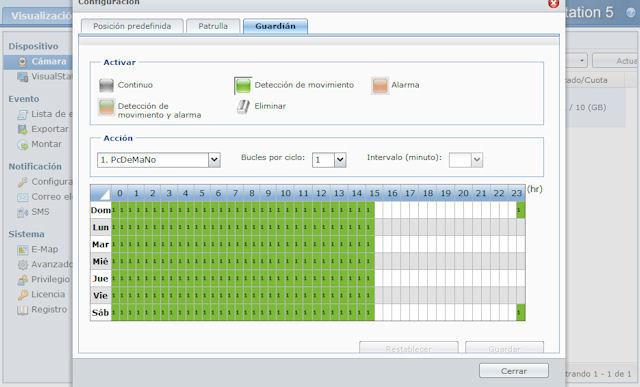640x387 pixels.
Task: Select the Alarma orange icon
Action: 380,85
